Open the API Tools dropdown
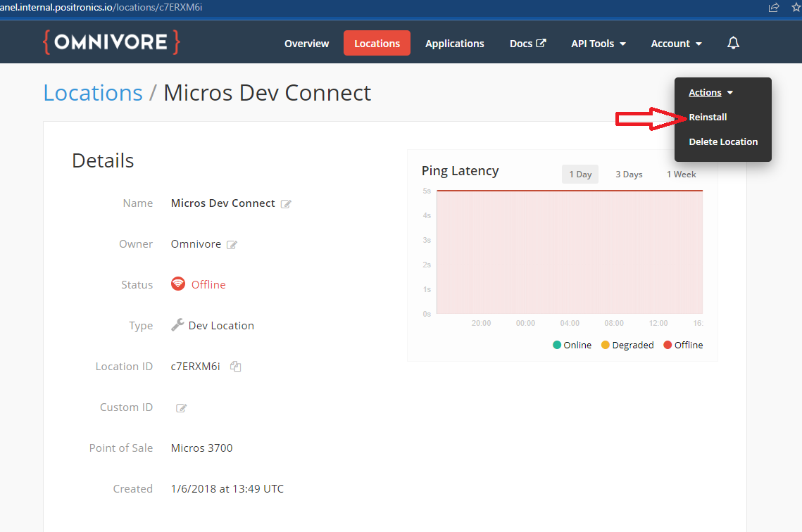Viewport: 802px width, 532px height. (598, 43)
